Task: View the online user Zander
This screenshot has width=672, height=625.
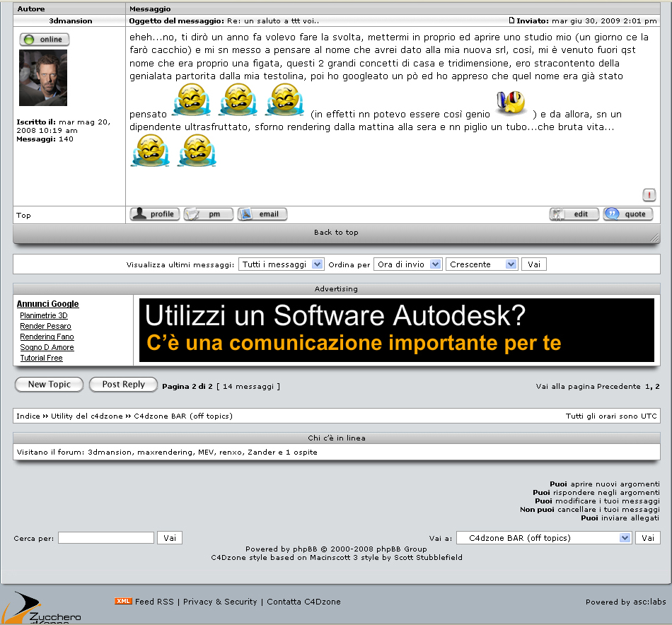Action: tap(261, 452)
